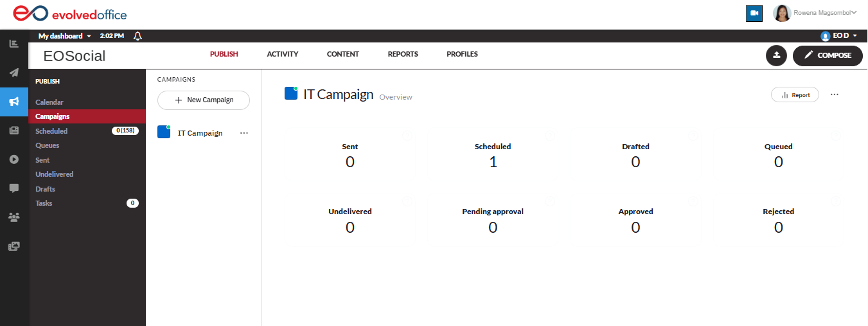
Task: Open the image gallery sidebar icon
Action: pyautogui.click(x=13, y=246)
